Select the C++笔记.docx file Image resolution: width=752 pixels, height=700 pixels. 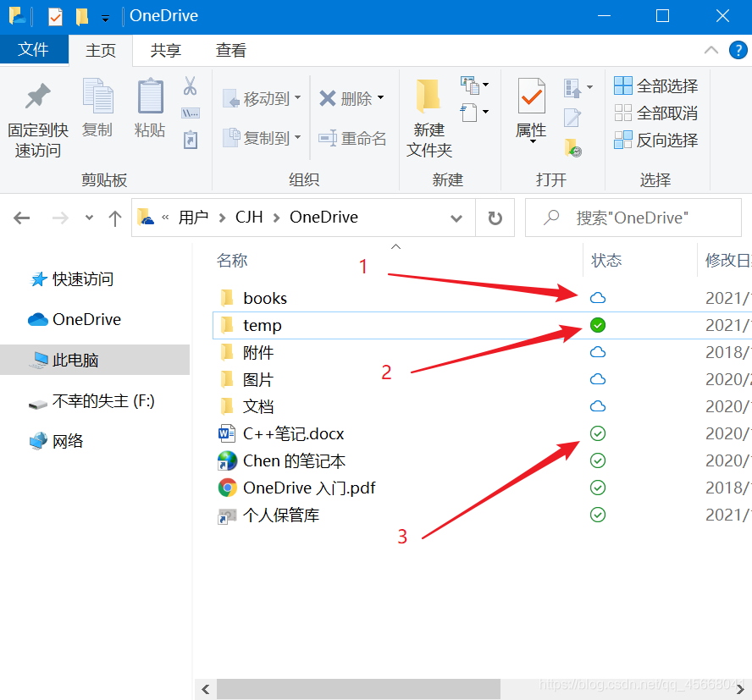(281, 434)
